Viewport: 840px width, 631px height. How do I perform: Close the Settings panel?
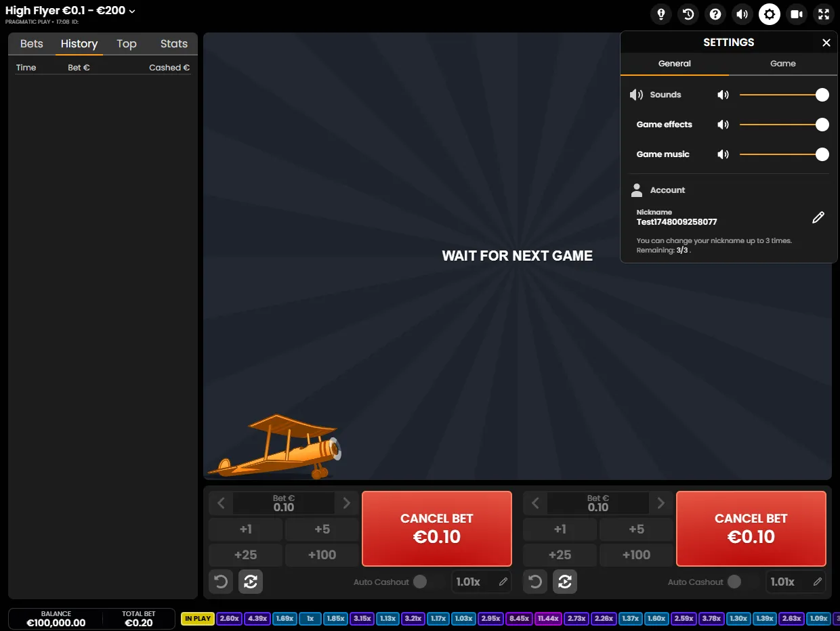(x=826, y=43)
